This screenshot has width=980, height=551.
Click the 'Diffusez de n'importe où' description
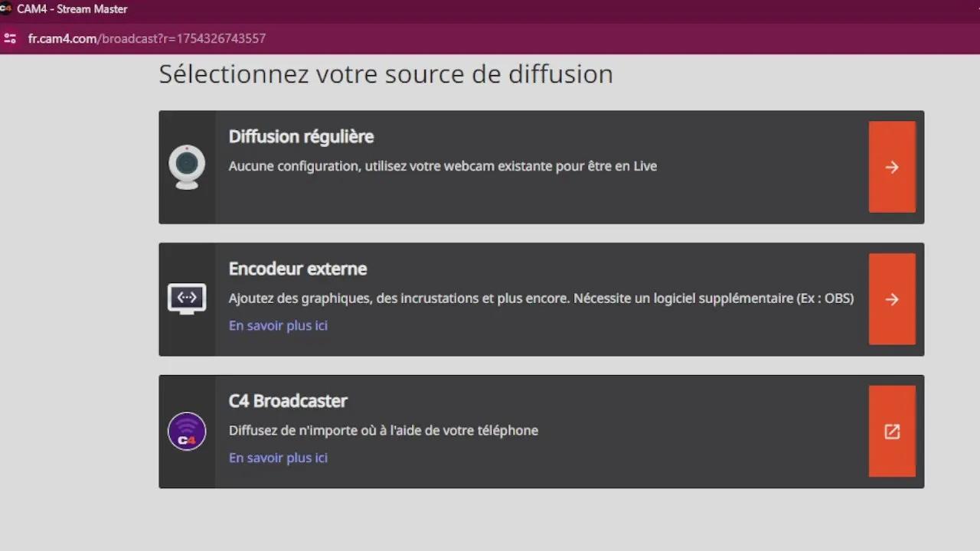[383, 430]
